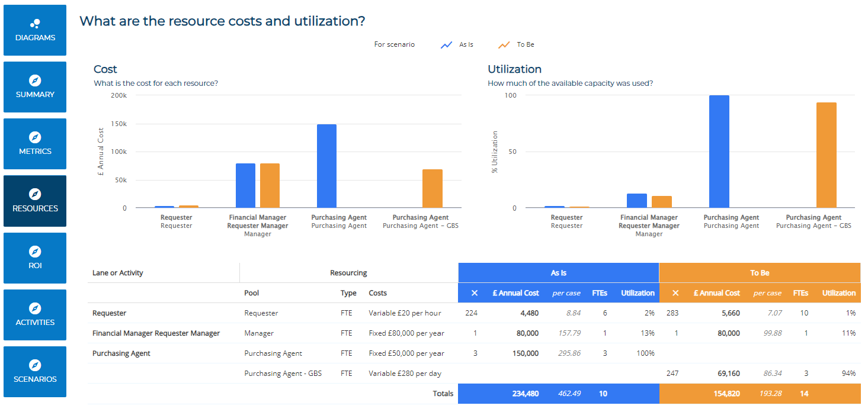Click the ROI compass icon
868x412 pixels.
35,252
